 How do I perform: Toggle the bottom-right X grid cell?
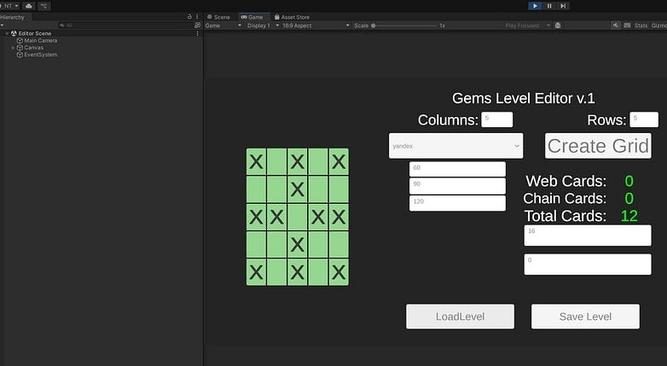(339, 272)
